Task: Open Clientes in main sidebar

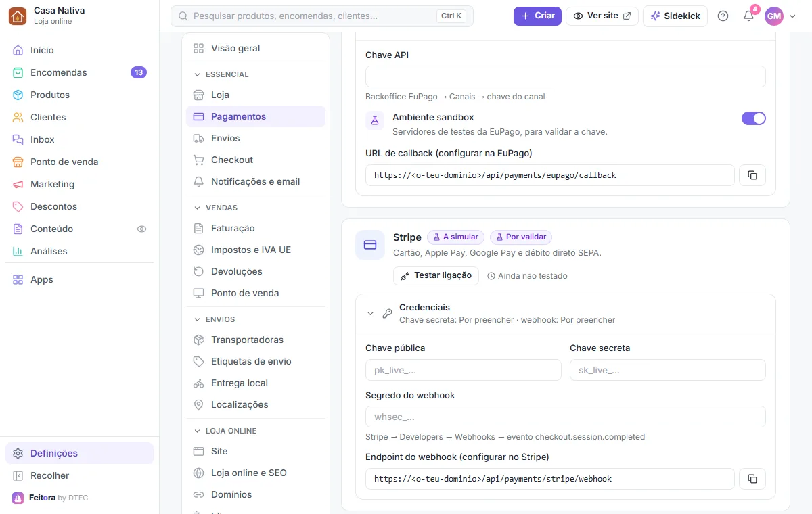Action: point(79,117)
